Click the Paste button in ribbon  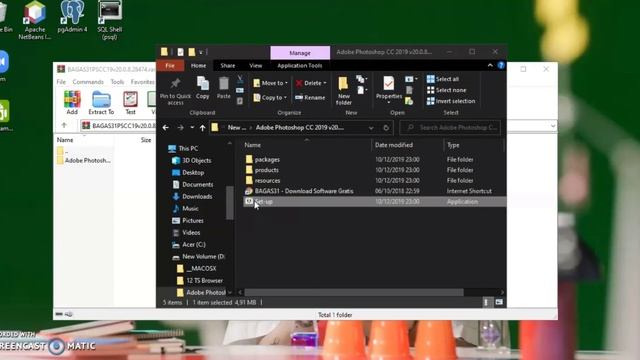pyautogui.click(x=223, y=88)
